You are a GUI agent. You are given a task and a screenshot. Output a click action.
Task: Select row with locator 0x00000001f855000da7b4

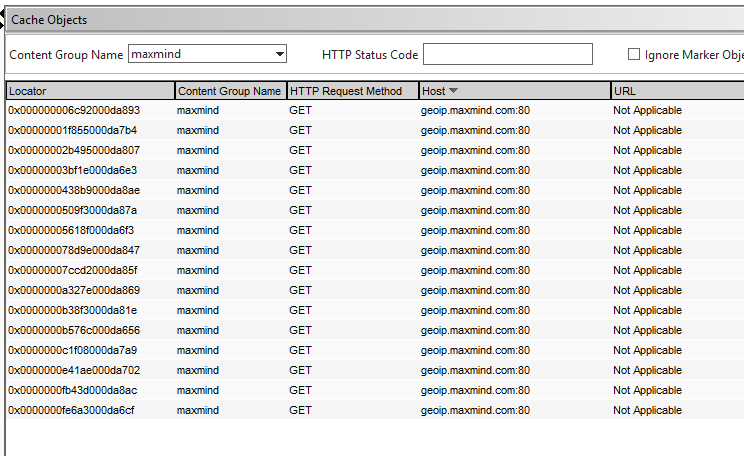(x=73, y=130)
